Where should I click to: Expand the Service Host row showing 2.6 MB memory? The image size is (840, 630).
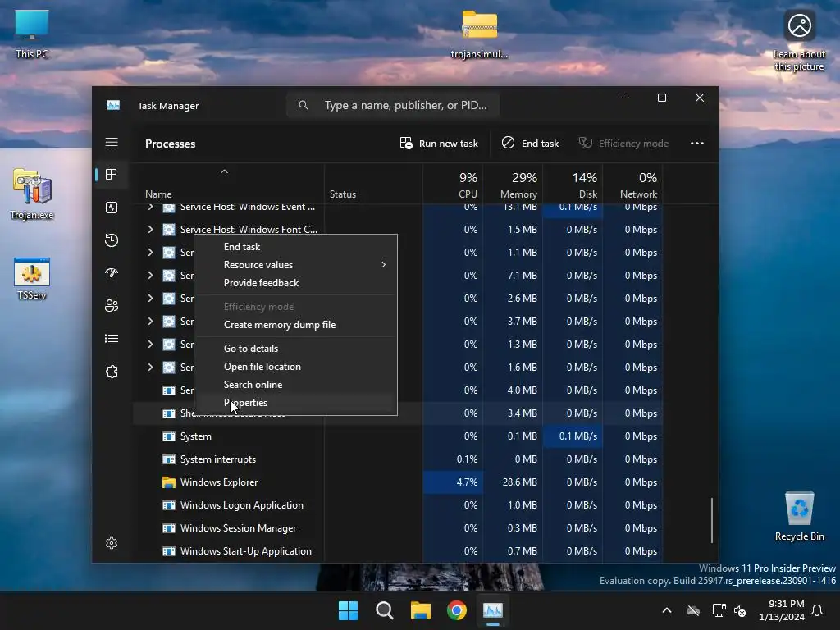[151, 299]
